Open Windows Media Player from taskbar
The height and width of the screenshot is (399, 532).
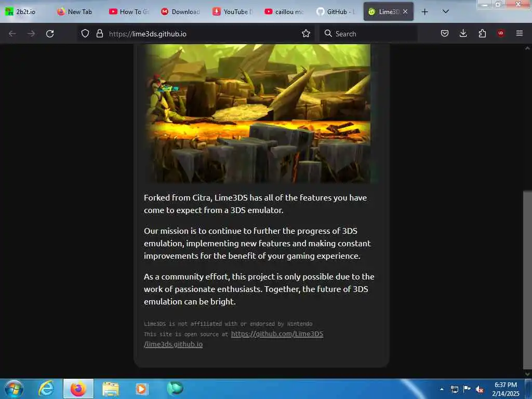pos(141,389)
